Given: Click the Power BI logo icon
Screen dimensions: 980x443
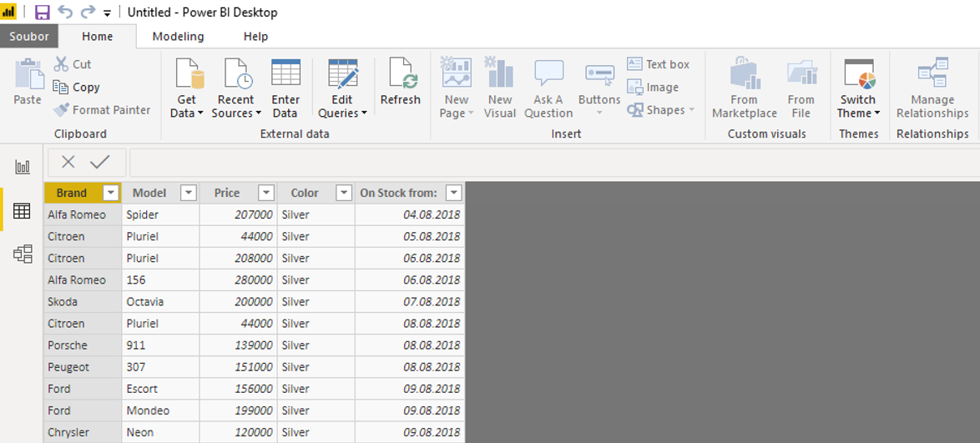Looking at the screenshot, I should 8,12.
